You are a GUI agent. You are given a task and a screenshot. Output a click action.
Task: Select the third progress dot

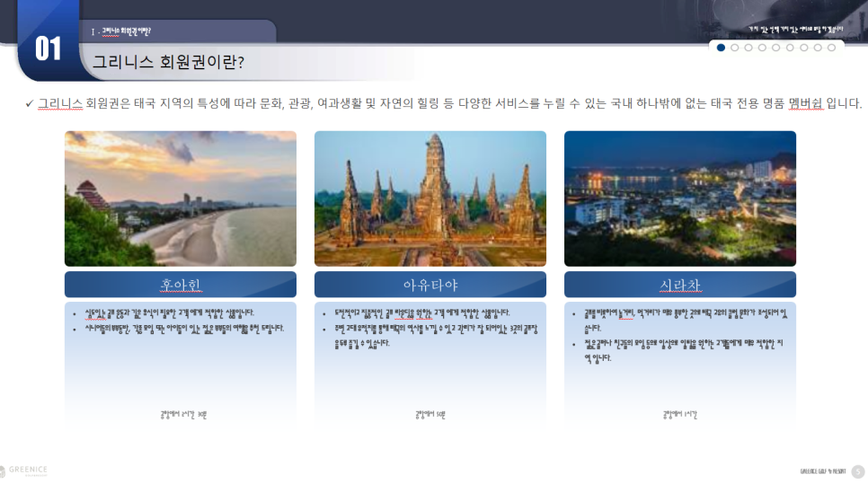[x=748, y=48]
